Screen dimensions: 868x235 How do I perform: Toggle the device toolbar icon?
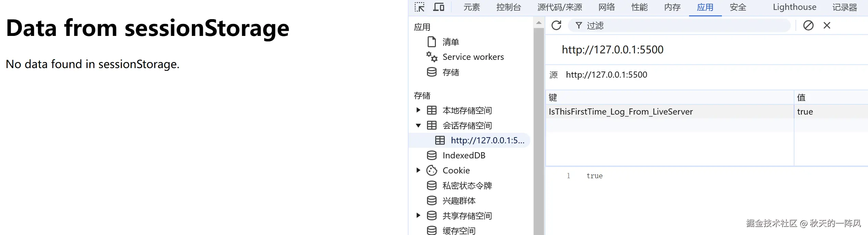439,7
